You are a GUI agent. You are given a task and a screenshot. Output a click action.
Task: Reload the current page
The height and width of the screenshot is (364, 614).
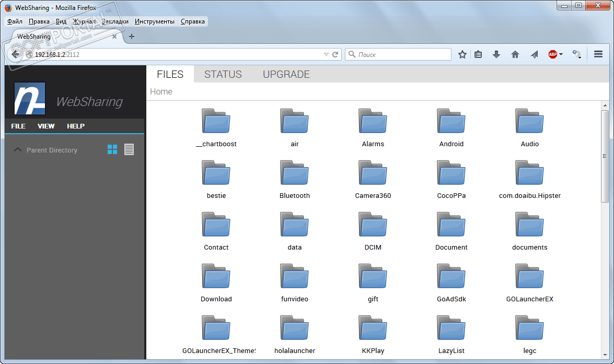335,55
